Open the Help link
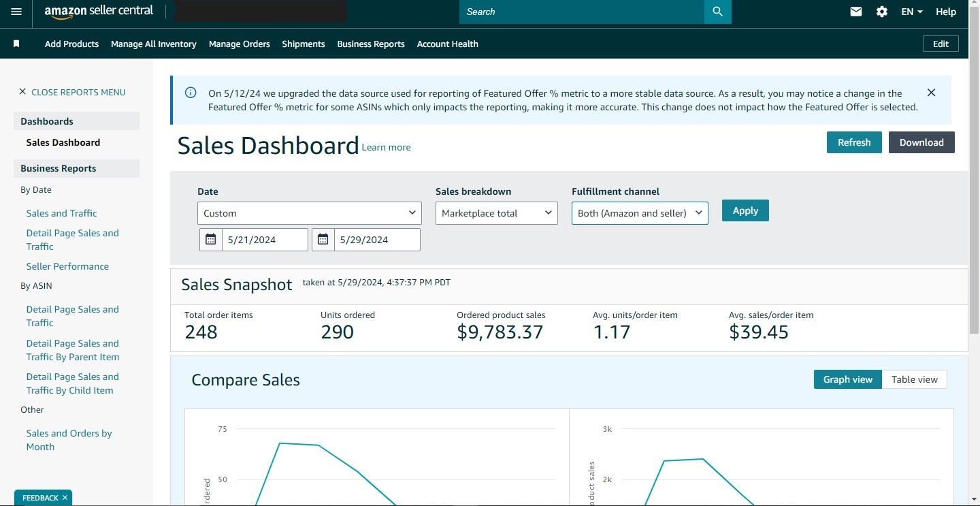980x506 pixels. 946,12
